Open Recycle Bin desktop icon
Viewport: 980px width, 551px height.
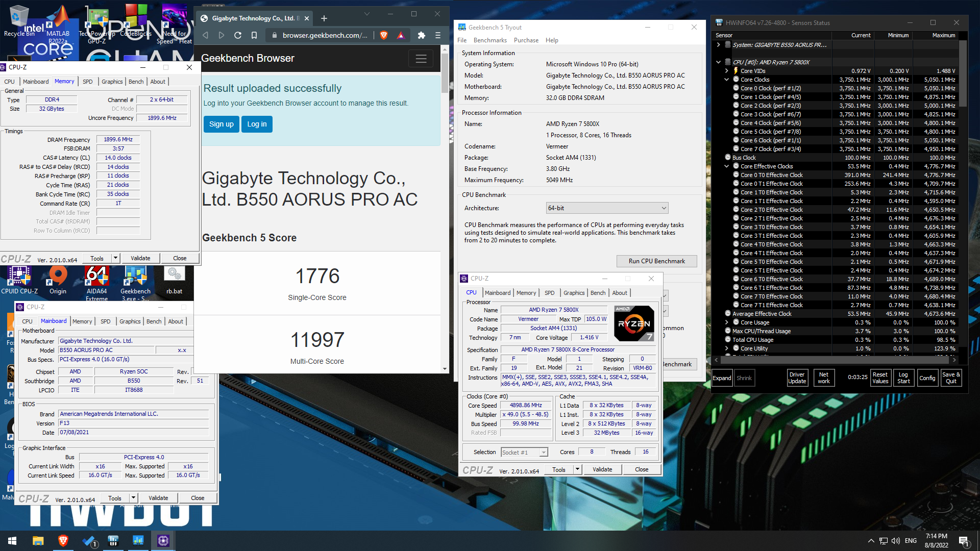click(x=19, y=21)
